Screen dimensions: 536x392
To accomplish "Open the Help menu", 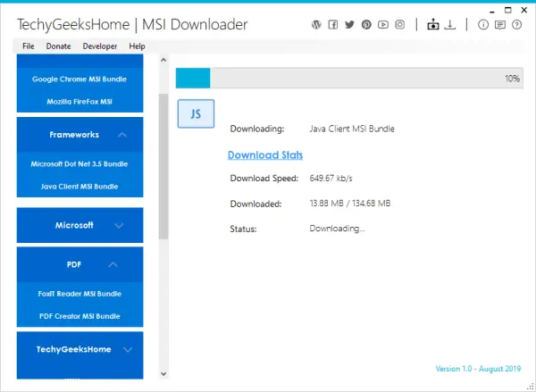I will (137, 46).
